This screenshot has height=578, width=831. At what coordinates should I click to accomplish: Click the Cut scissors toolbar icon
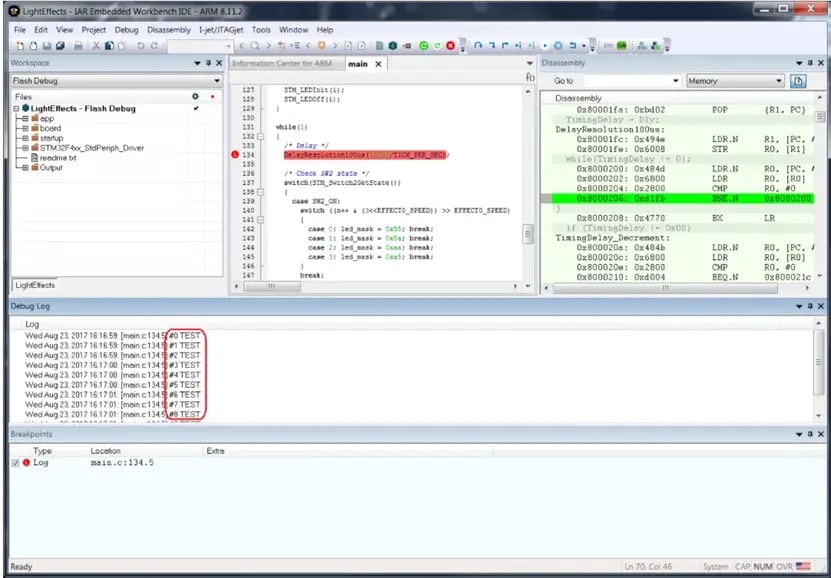(95, 46)
